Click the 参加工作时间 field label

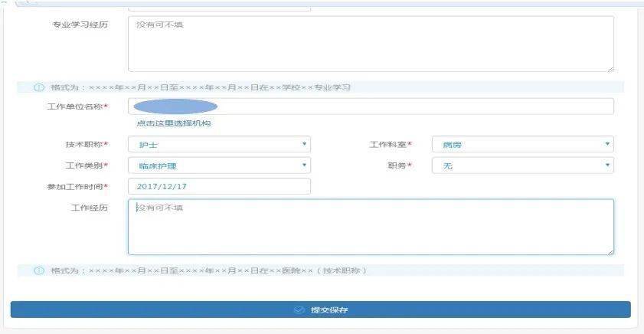pos(77,186)
